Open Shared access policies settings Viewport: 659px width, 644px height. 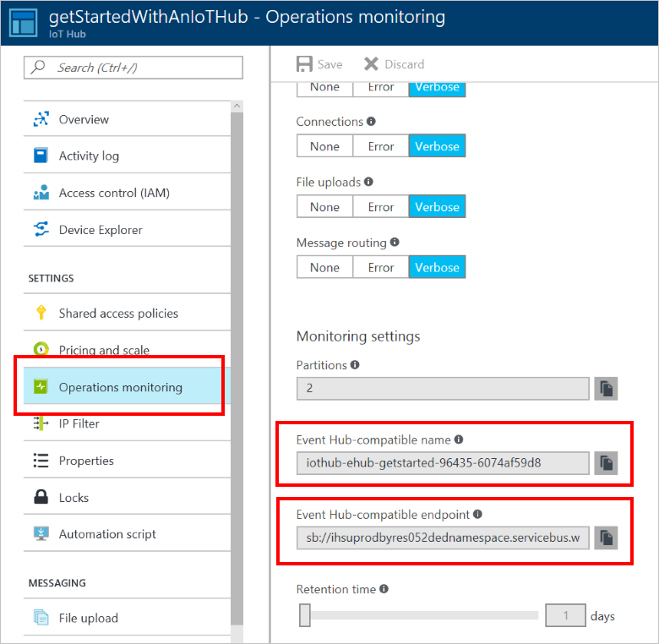pyautogui.click(x=127, y=313)
